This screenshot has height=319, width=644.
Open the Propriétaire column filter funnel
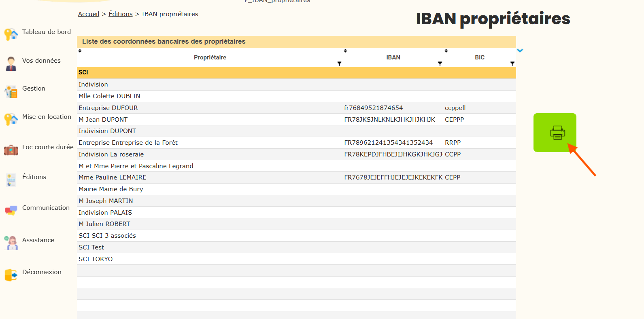point(339,63)
